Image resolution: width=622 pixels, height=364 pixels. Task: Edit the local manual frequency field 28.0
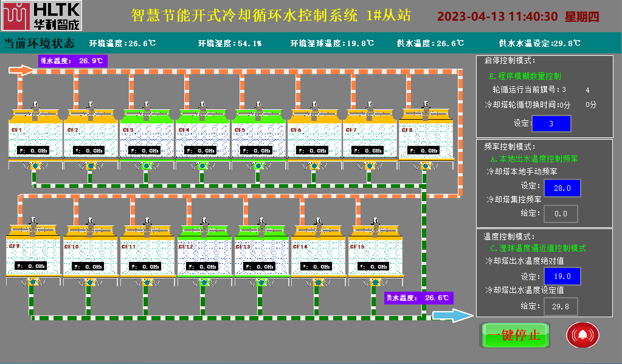pos(561,188)
